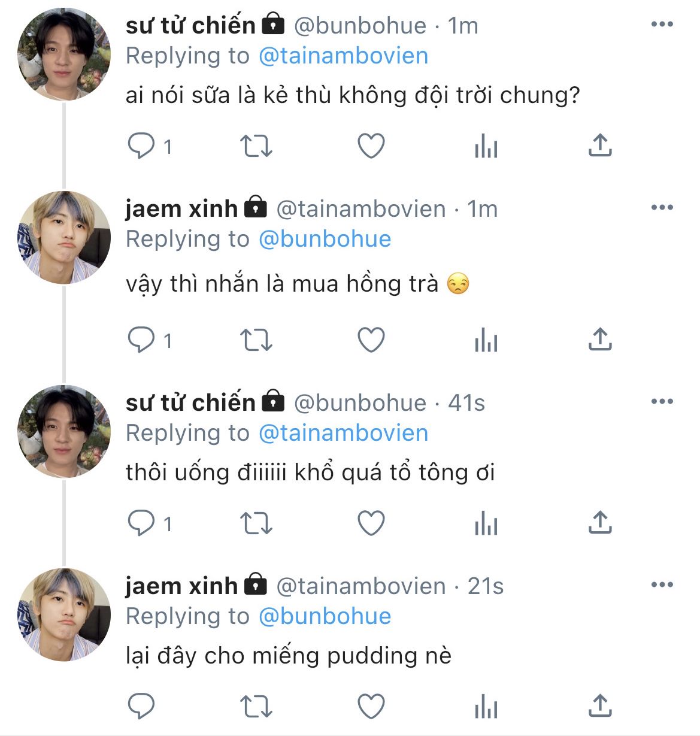Open the @bunbohue mention link in the pudding tweet
The image size is (700, 736).
point(325,616)
